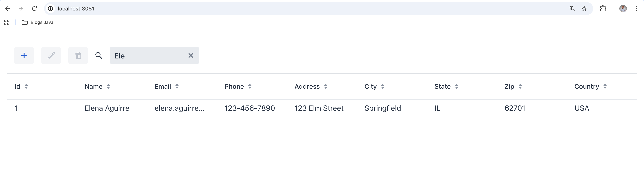Reload the page in browser
Viewport: 644px width, 186px height.
pyautogui.click(x=35, y=9)
